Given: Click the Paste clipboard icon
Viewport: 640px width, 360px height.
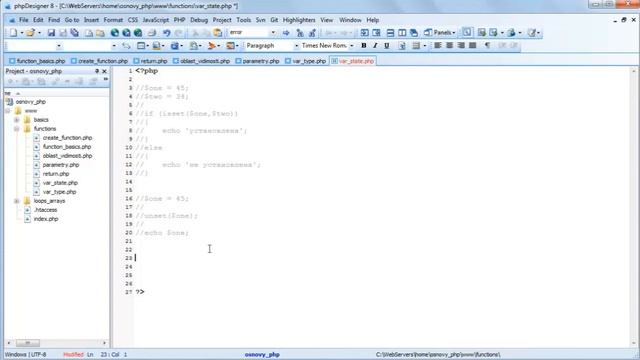Looking at the screenshot, I should (218, 33).
